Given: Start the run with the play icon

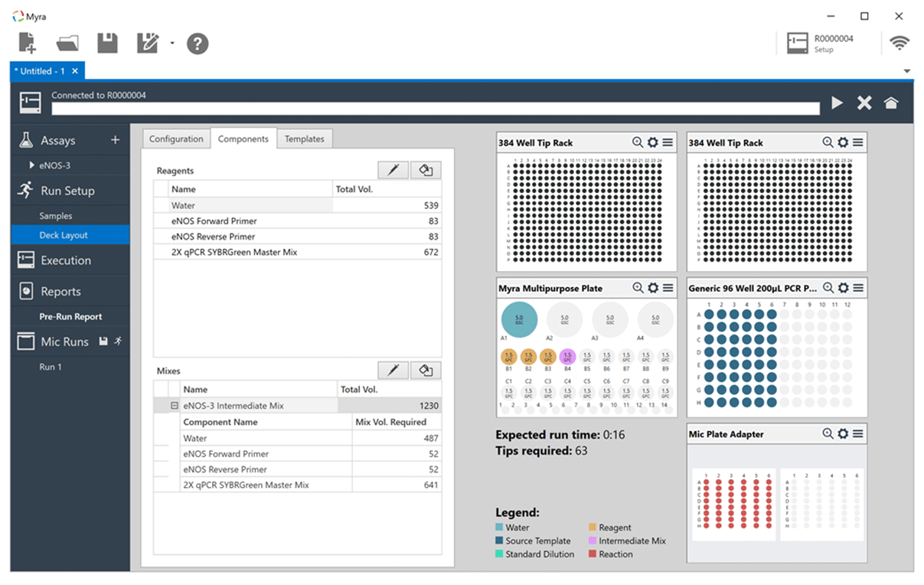Looking at the screenshot, I should pos(837,103).
